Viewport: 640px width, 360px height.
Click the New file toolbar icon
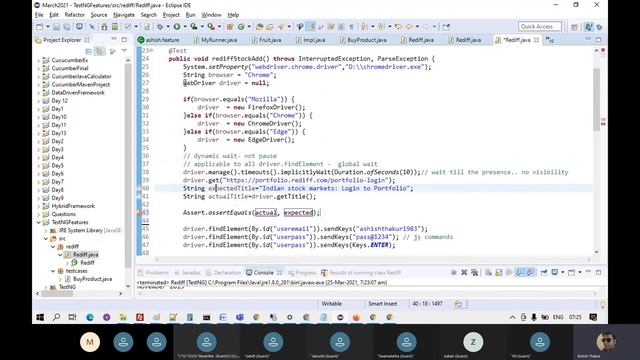pyautogui.click(x=40, y=27)
